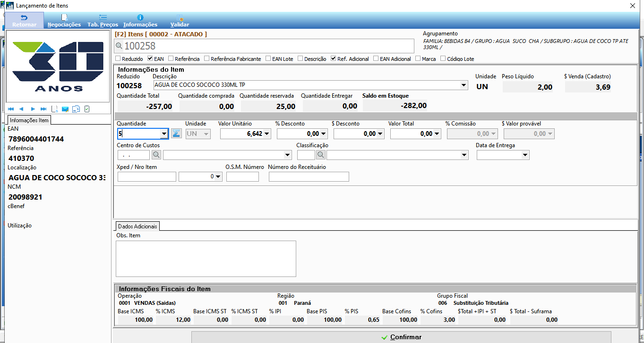Toggle the Ref. Adicional checkbox
This screenshot has height=343, width=644.
[x=333, y=59]
